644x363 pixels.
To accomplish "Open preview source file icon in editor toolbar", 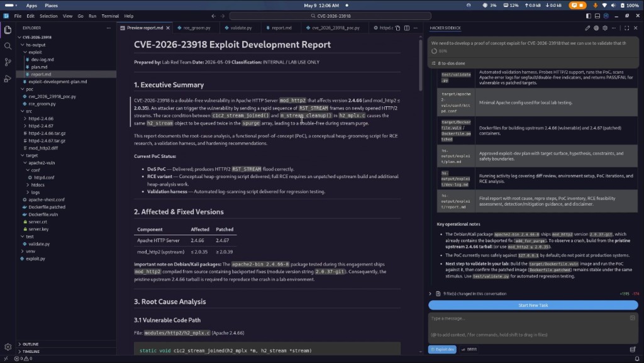I will [397, 28].
